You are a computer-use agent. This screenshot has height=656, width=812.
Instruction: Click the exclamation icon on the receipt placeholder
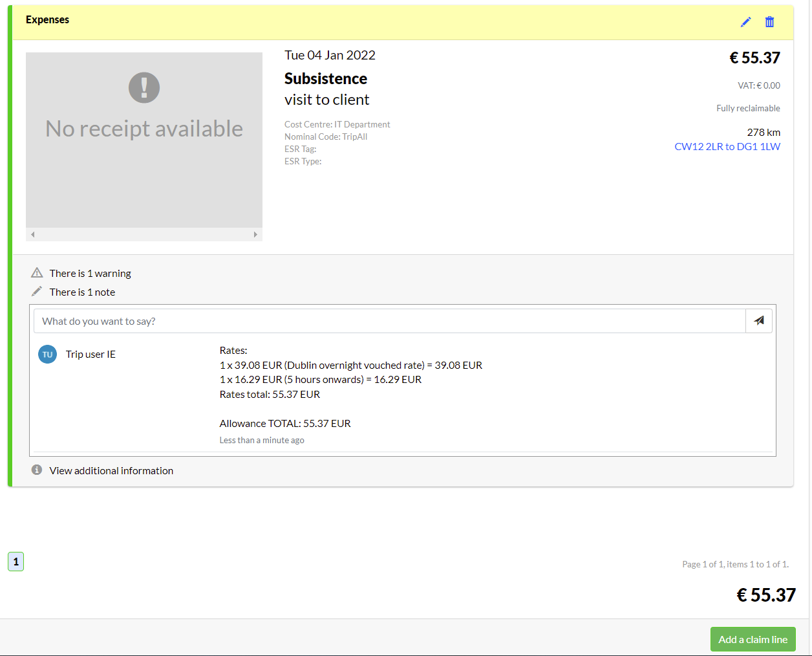coord(144,87)
